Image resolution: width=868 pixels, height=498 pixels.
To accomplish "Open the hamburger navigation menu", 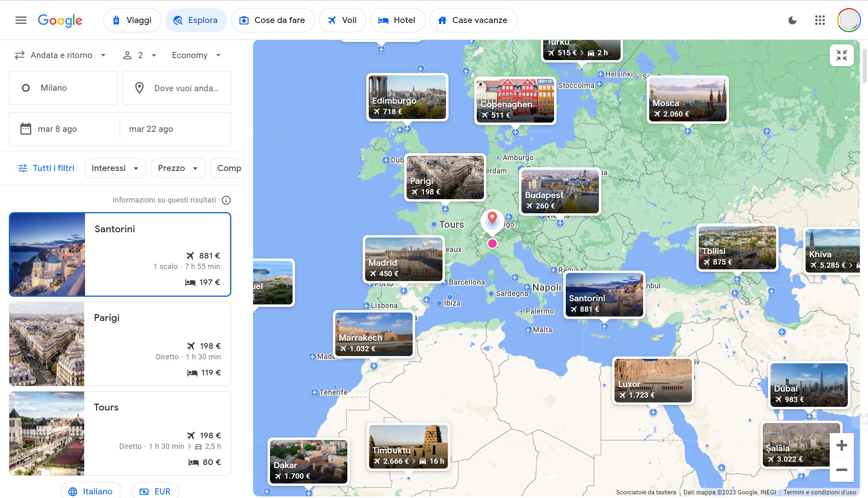I will click(x=21, y=20).
